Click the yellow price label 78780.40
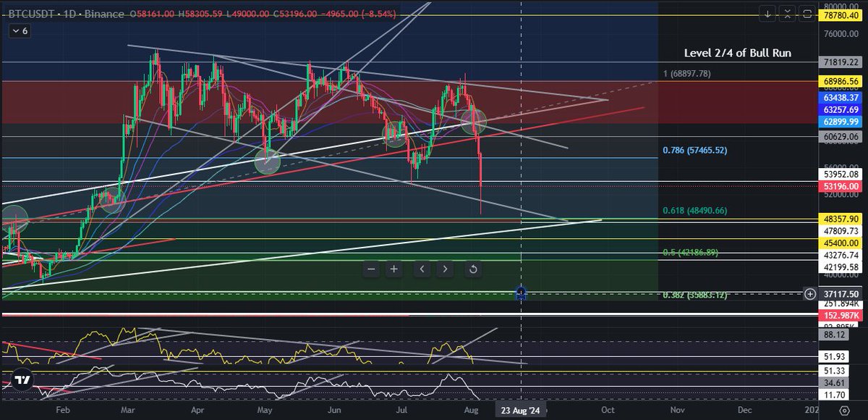The height and width of the screenshot is (420, 868). pyautogui.click(x=839, y=14)
